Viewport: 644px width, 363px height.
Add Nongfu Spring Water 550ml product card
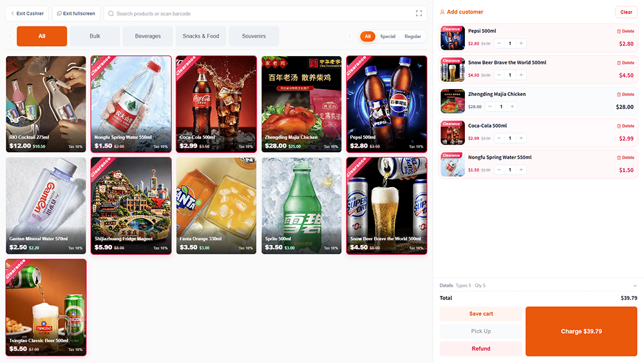[x=131, y=104]
